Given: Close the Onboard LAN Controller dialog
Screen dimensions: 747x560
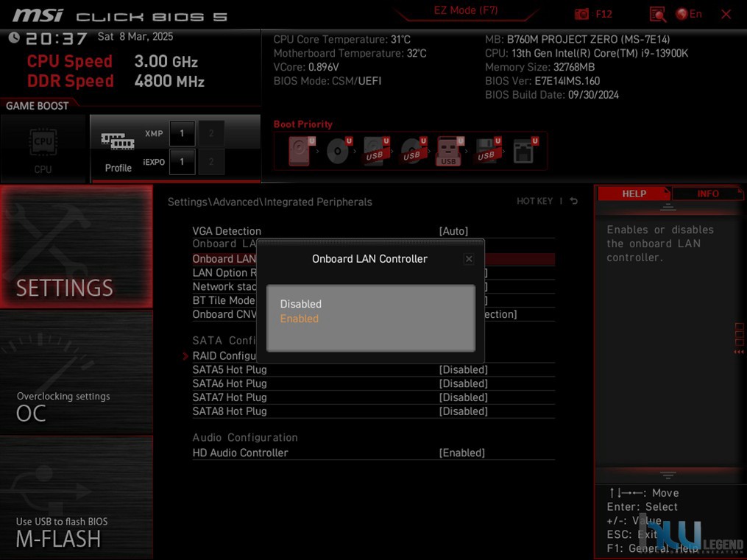Looking at the screenshot, I should pyautogui.click(x=469, y=259).
